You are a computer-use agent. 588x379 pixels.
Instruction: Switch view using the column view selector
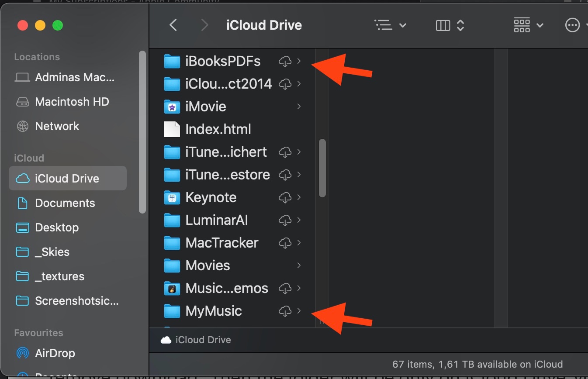pyautogui.click(x=450, y=25)
